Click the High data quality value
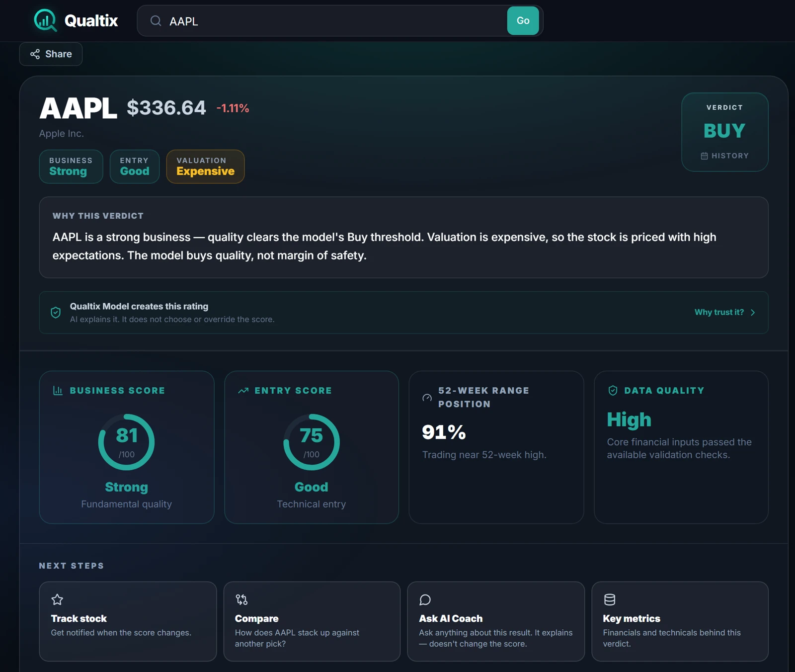Viewport: 795px width, 672px height. 629,420
